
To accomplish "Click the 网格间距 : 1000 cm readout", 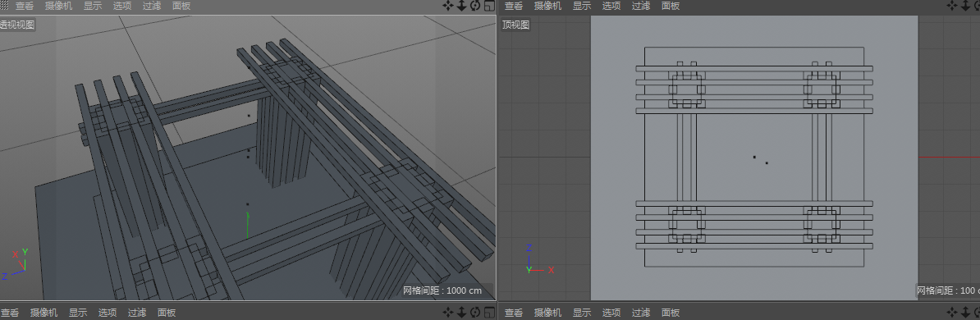I will 443,290.
